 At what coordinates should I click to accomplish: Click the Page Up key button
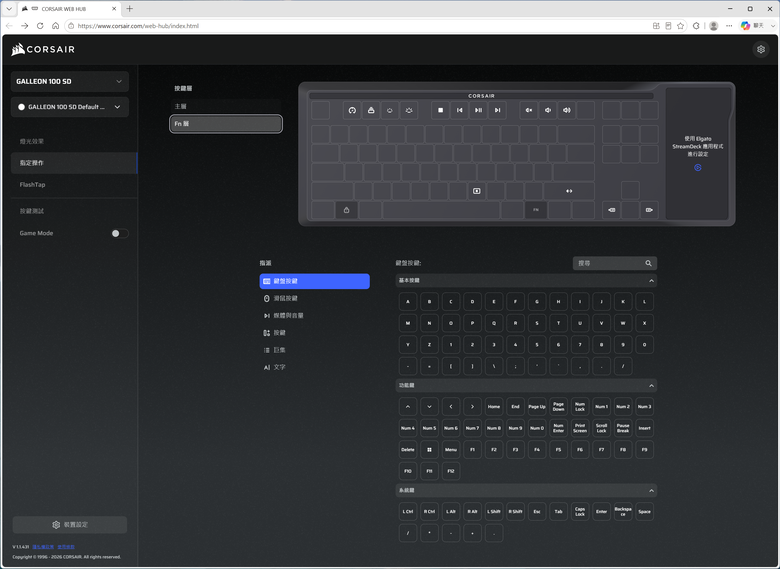(537, 407)
